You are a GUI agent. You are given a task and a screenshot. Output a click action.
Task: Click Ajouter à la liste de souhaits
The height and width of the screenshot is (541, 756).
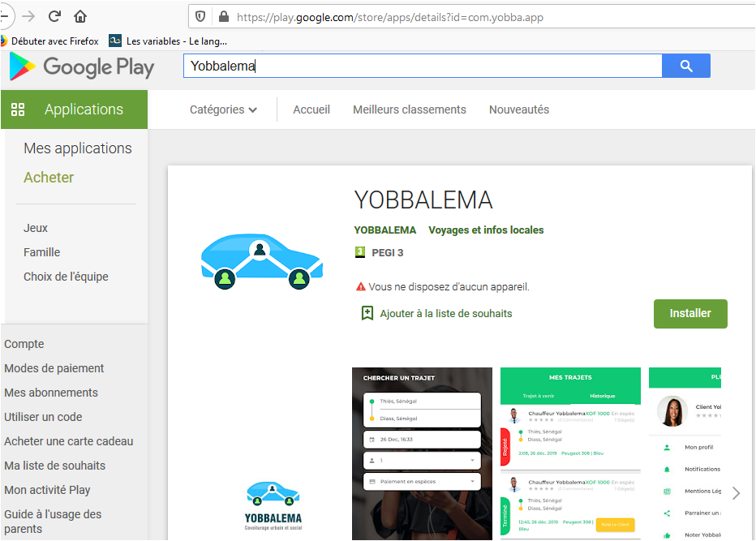click(x=446, y=313)
